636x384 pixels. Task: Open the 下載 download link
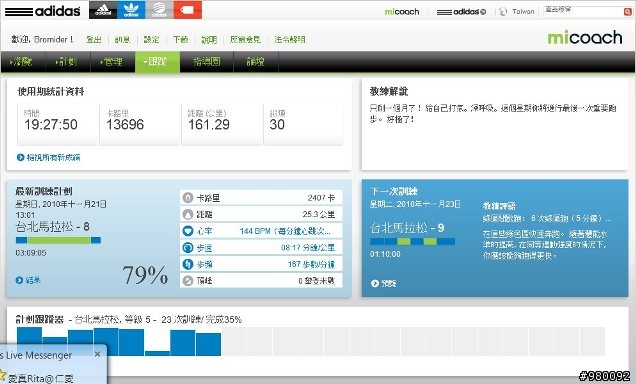click(180, 39)
